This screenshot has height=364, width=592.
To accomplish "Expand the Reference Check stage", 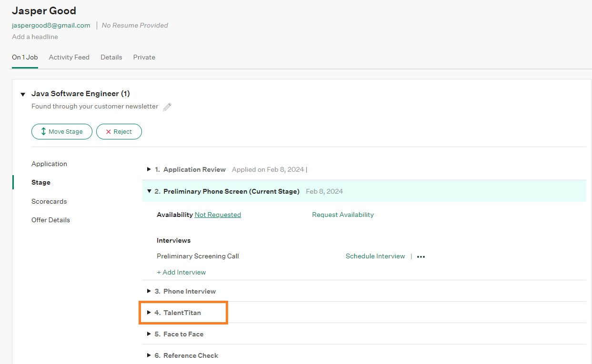I will (x=149, y=355).
